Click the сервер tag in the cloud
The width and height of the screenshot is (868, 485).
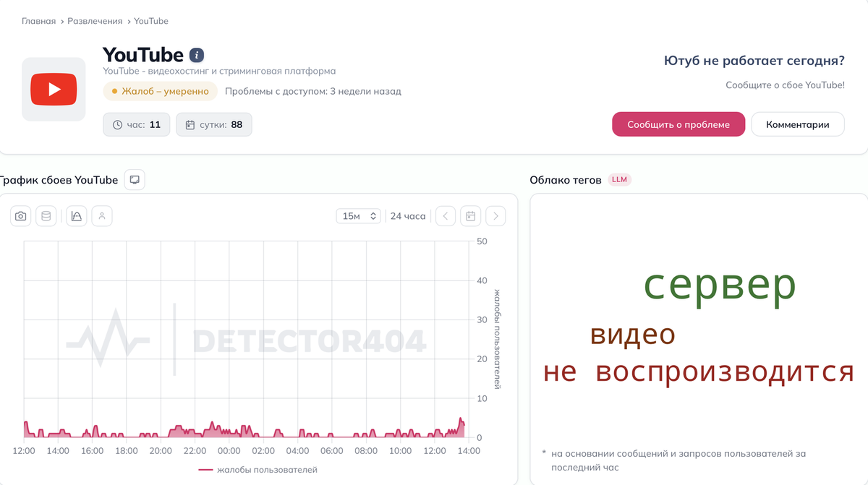click(720, 286)
